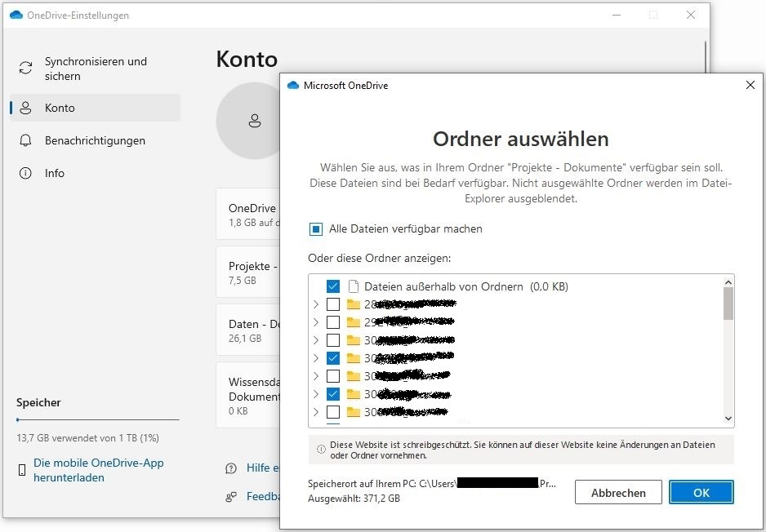Image resolution: width=766 pixels, height=532 pixels.
Task: Click the folder list scrollbar thumb
Action: (x=728, y=304)
